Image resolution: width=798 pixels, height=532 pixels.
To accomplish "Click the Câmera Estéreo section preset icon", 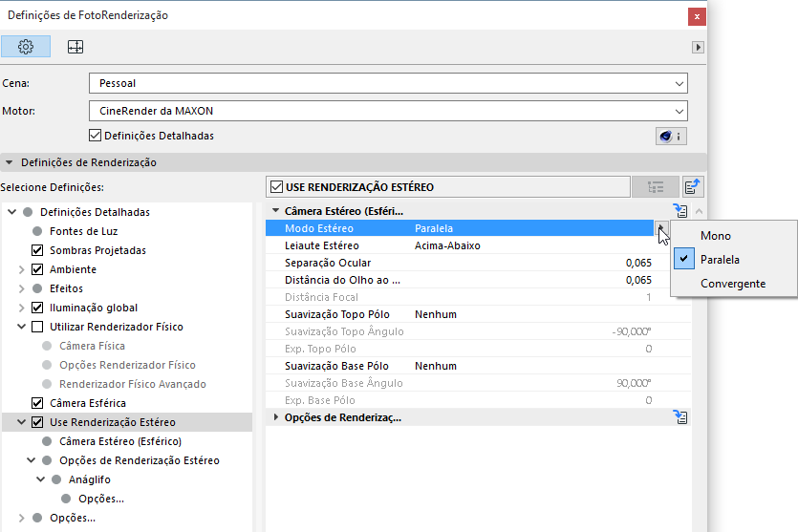I will 679,210.
